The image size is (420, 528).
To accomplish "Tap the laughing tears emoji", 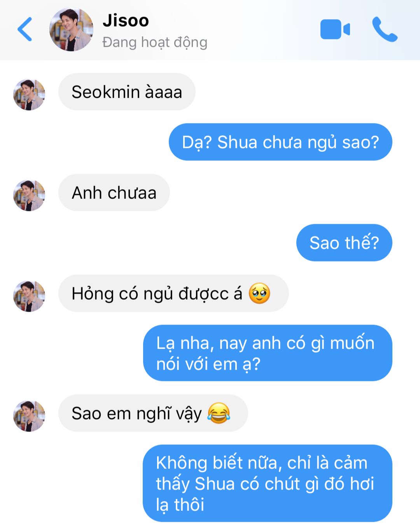I will [219, 413].
